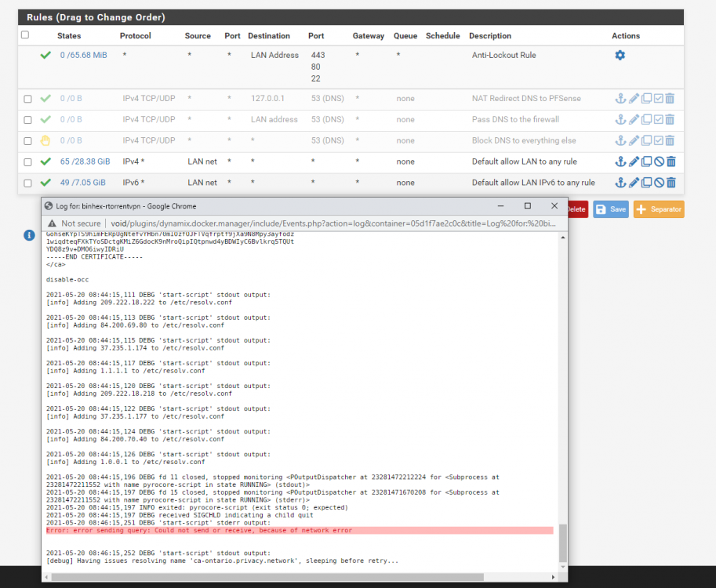Click the scroll-up arrow in log window
The height and width of the screenshot is (588, 716).
pos(562,238)
